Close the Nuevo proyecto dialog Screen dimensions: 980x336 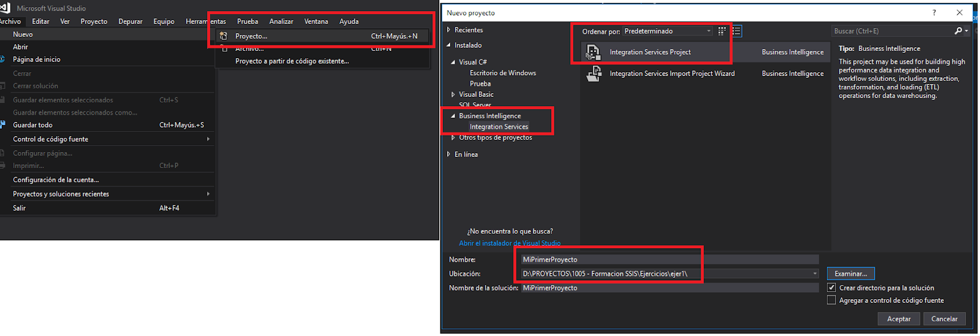960,12
